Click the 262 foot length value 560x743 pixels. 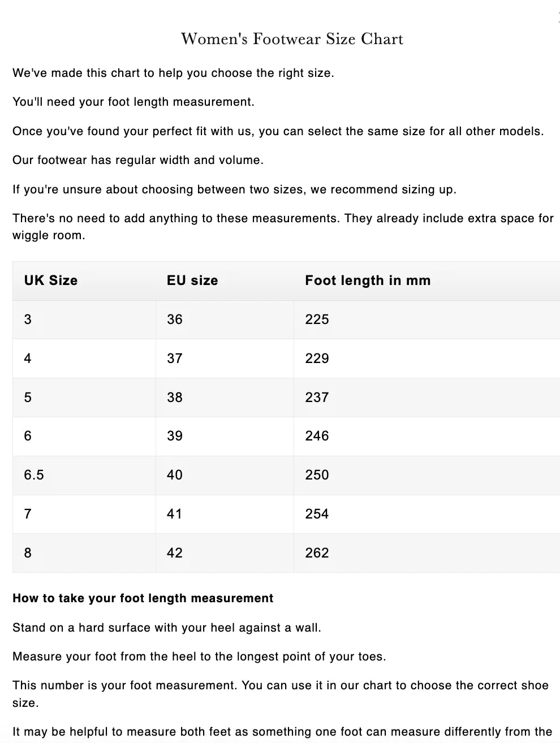(x=317, y=553)
